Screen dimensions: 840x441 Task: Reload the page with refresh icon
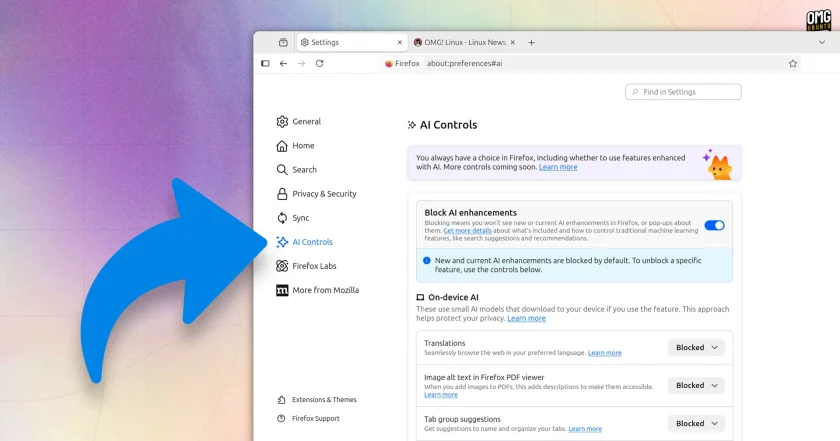[319, 63]
